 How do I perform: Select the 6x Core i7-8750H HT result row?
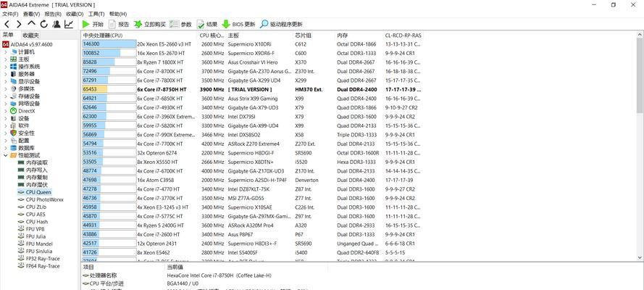pyautogui.click(x=252, y=90)
